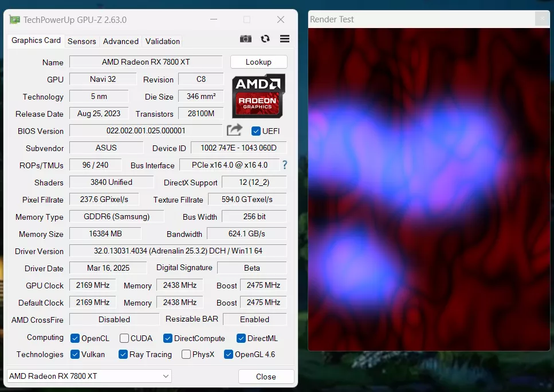Toggle the DirectCompute checkbox
The height and width of the screenshot is (392, 554).
[x=168, y=338]
